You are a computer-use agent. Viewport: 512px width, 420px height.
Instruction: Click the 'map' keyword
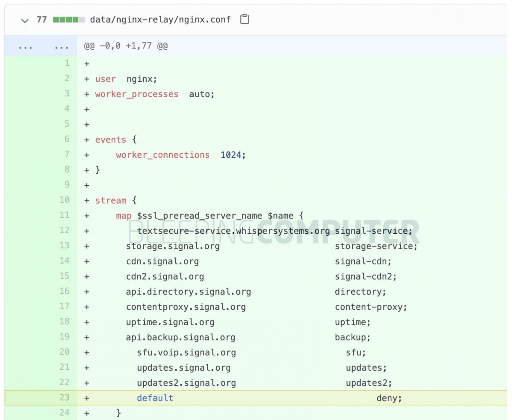tap(124, 216)
